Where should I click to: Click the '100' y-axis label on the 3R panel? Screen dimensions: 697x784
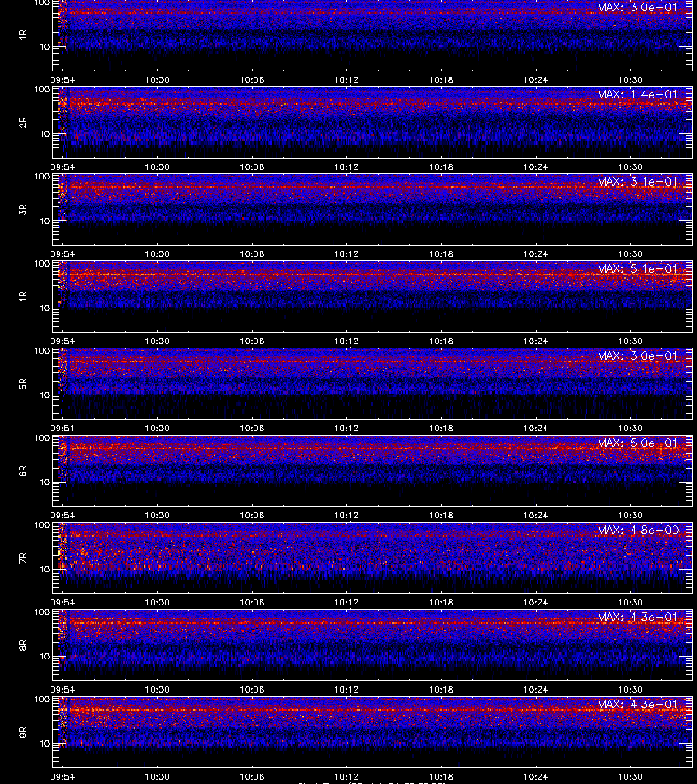tap(42, 177)
